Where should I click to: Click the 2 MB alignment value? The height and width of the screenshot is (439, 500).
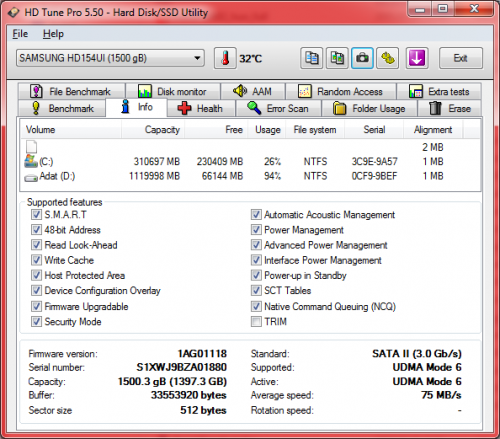(x=433, y=147)
